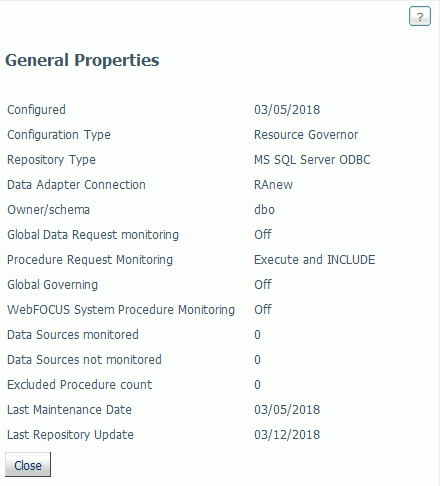Click the Configured date value 03/05/2018
The height and width of the screenshot is (486, 440).
click(x=287, y=110)
